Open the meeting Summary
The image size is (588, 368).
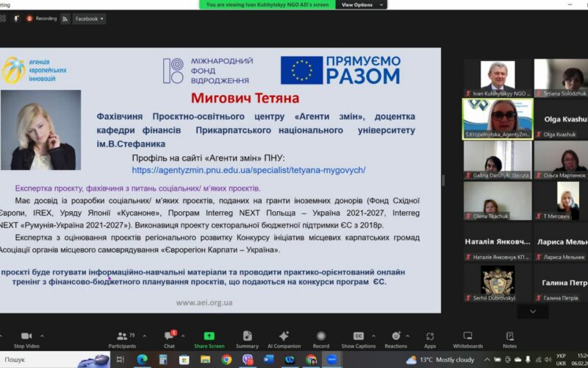click(247, 337)
